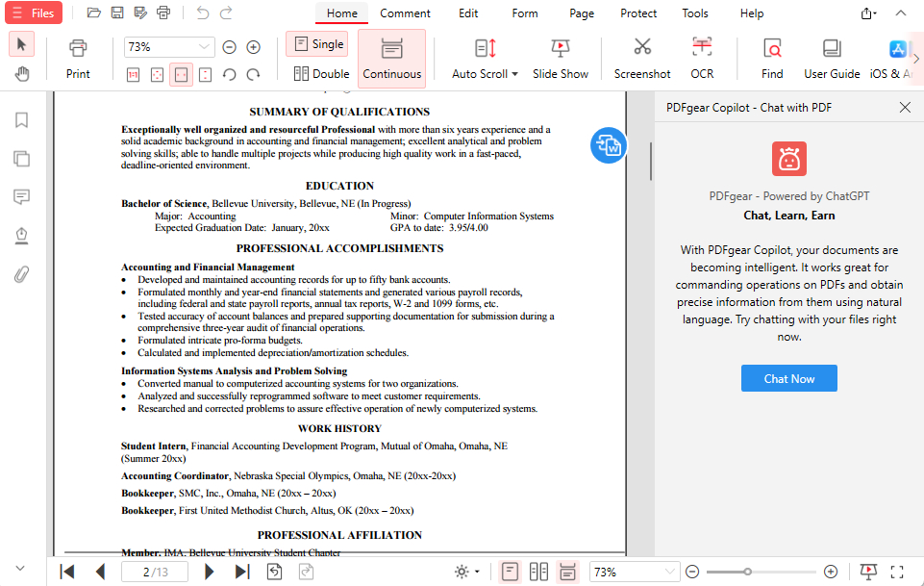Open the Auto Scroll dropdown

point(483,58)
